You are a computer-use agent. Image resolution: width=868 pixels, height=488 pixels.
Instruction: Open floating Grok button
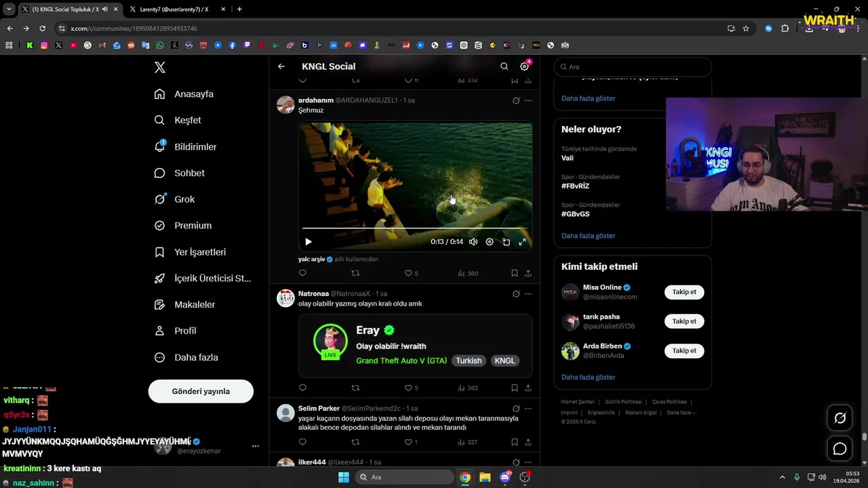[x=840, y=418]
